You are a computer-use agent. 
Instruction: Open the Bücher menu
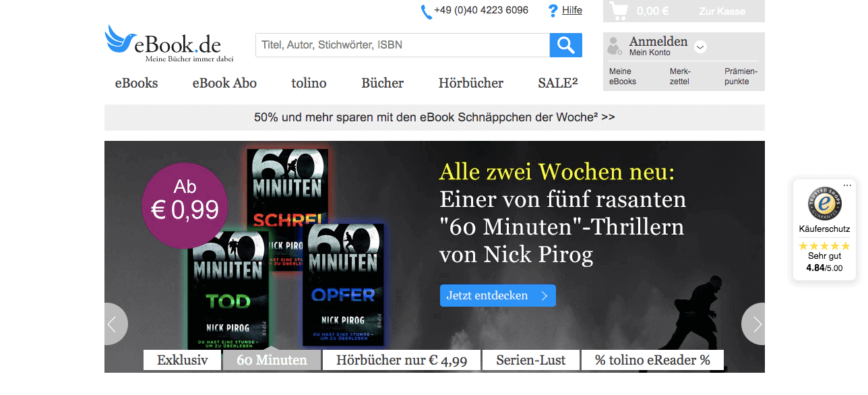(x=382, y=83)
